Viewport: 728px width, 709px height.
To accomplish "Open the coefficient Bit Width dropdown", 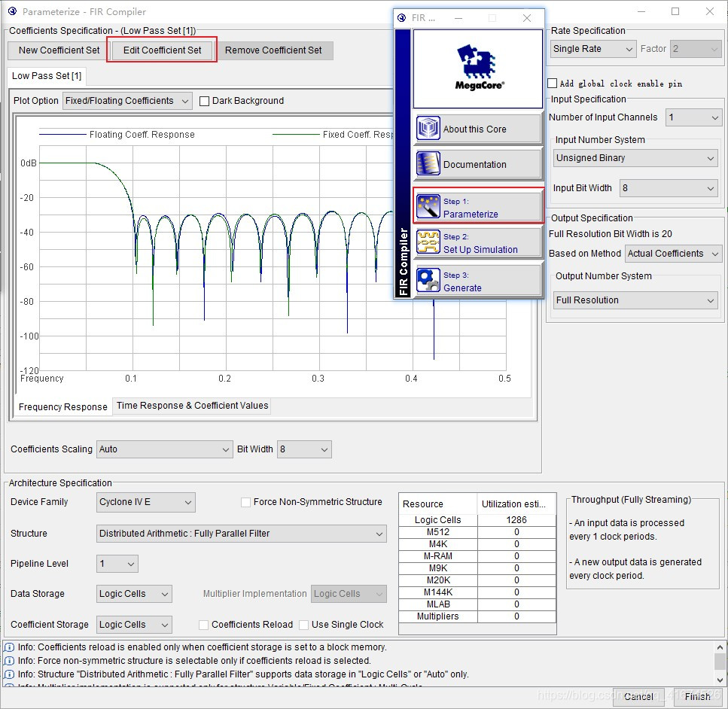I will click(304, 449).
